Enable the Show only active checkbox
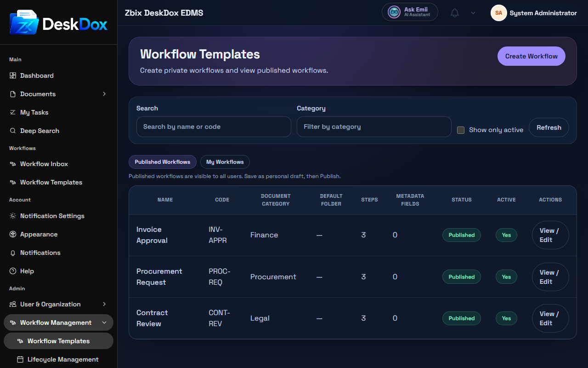 tap(461, 130)
